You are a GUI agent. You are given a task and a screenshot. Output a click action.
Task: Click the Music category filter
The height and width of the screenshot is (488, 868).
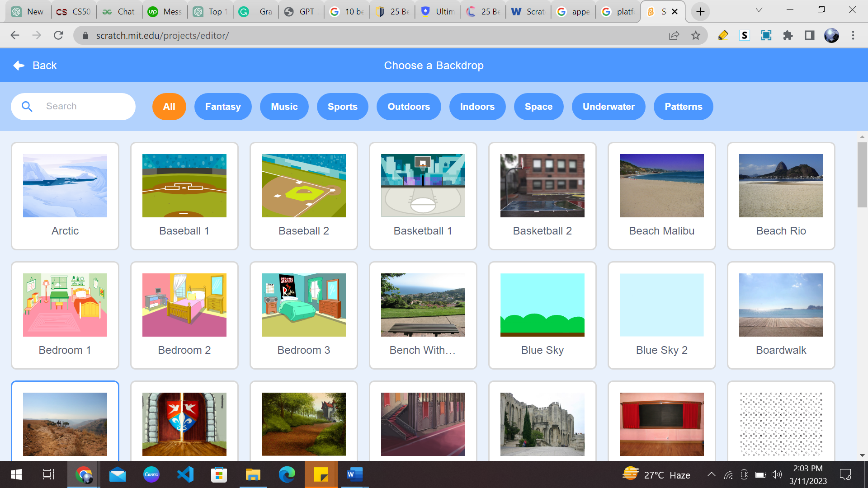[284, 107]
